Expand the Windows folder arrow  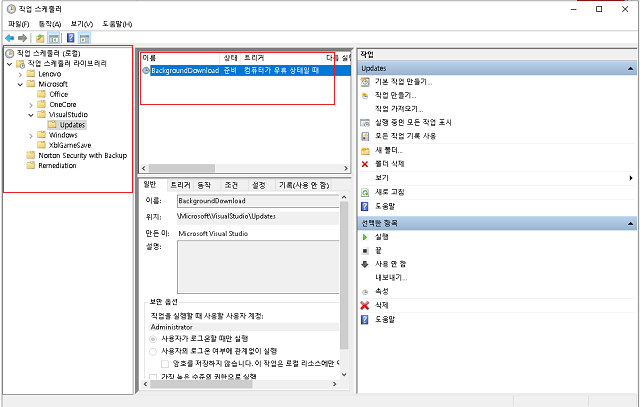(x=31, y=136)
